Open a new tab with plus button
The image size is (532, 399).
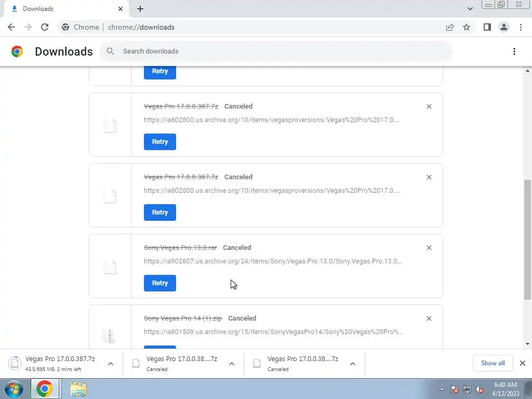coord(140,9)
